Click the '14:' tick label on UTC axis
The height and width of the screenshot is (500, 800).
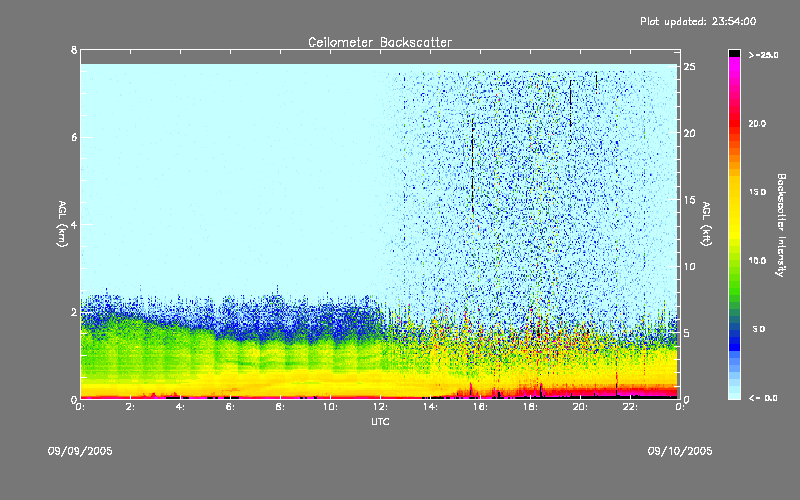[x=430, y=407]
